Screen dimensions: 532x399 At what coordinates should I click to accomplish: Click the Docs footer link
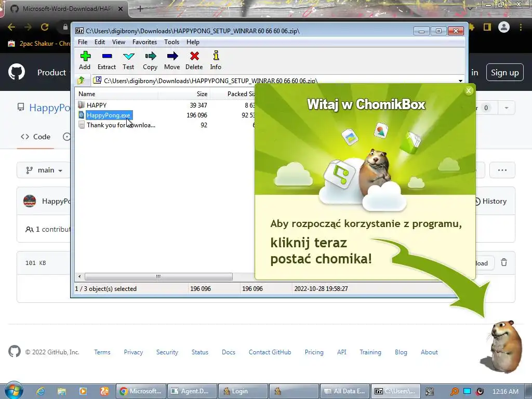pos(229,352)
